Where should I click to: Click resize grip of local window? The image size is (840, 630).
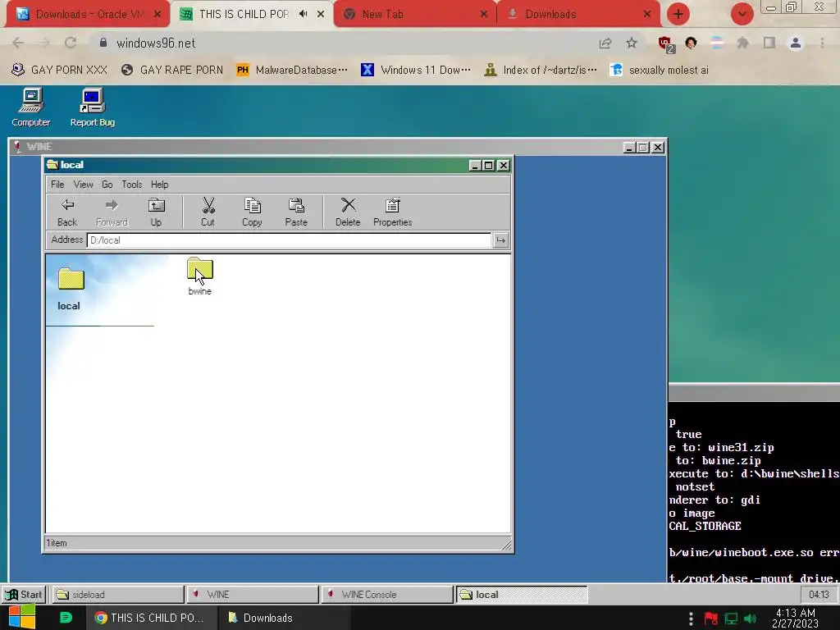(507, 546)
